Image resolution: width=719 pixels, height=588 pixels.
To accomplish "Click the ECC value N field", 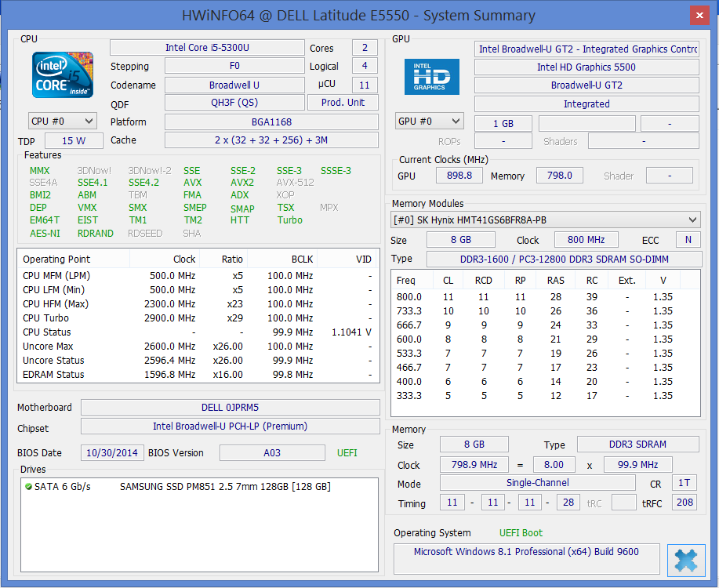I will tap(688, 239).
